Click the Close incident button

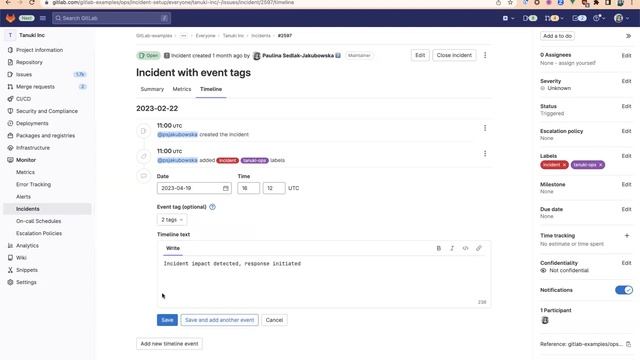point(454,55)
